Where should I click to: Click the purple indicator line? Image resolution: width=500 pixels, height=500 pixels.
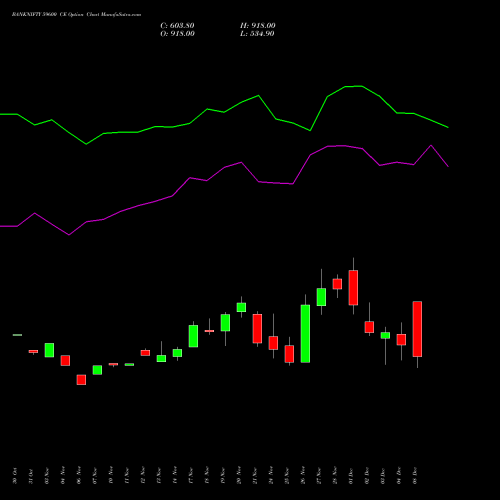point(224,168)
